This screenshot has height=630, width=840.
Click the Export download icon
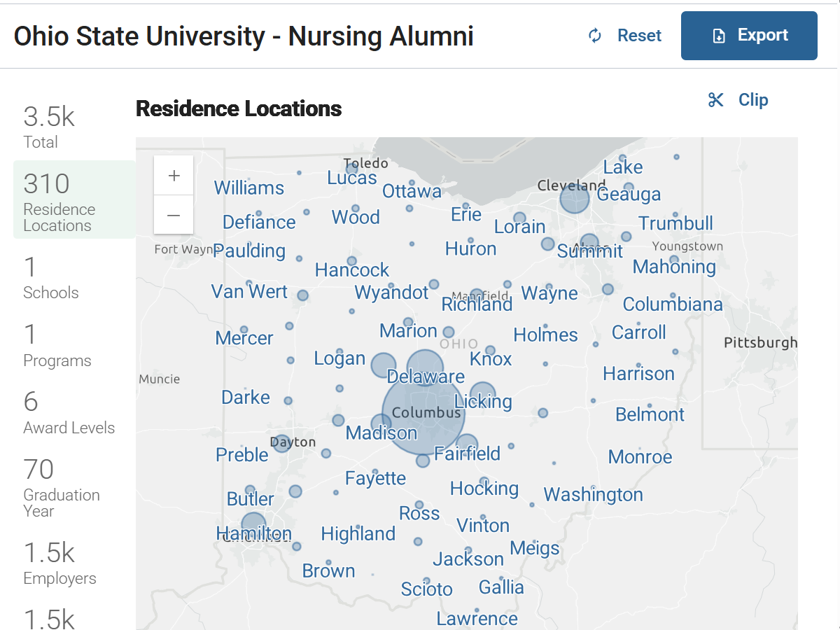tap(719, 36)
